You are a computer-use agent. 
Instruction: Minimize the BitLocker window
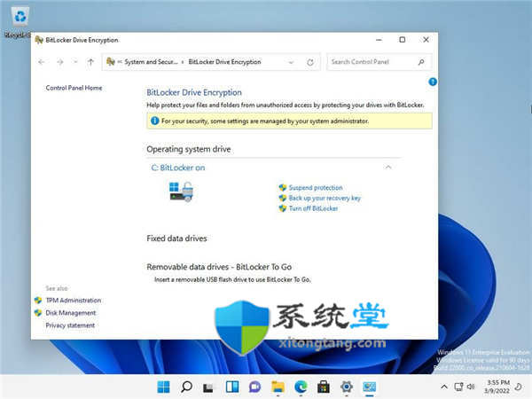(379, 40)
